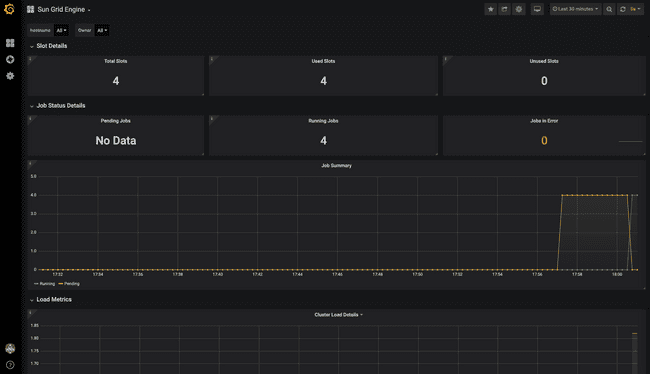Viewport: 650px width, 374px height.
Task: Open the user avatar profile menu
Action: (x=10, y=348)
